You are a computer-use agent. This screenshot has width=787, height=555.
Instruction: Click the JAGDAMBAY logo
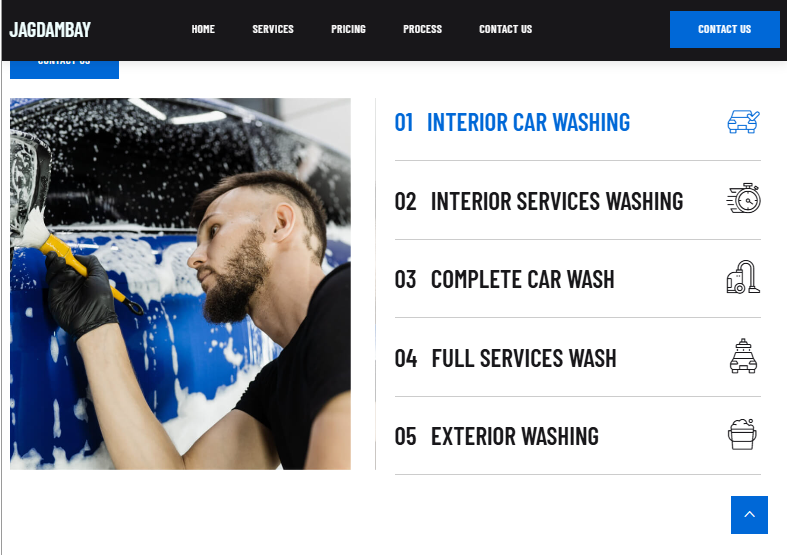(x=50, y=30)
